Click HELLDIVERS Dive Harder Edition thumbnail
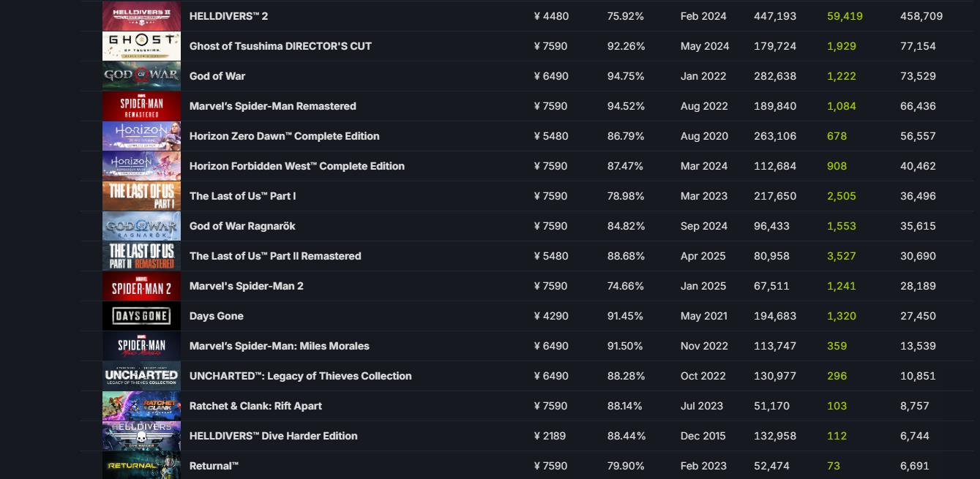The height and width of the screenshot is (479, 980). tap(141, 436)
